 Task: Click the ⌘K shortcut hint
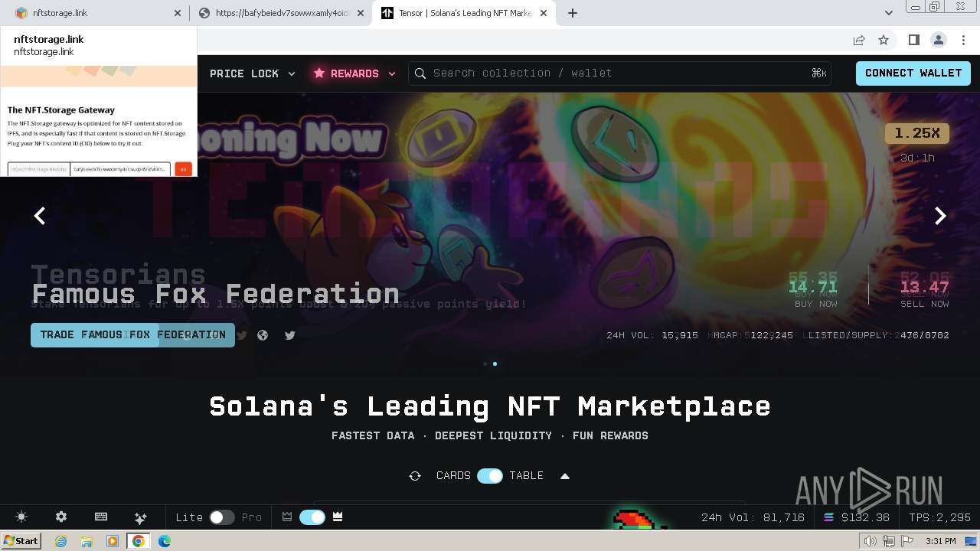pos(819,73)
